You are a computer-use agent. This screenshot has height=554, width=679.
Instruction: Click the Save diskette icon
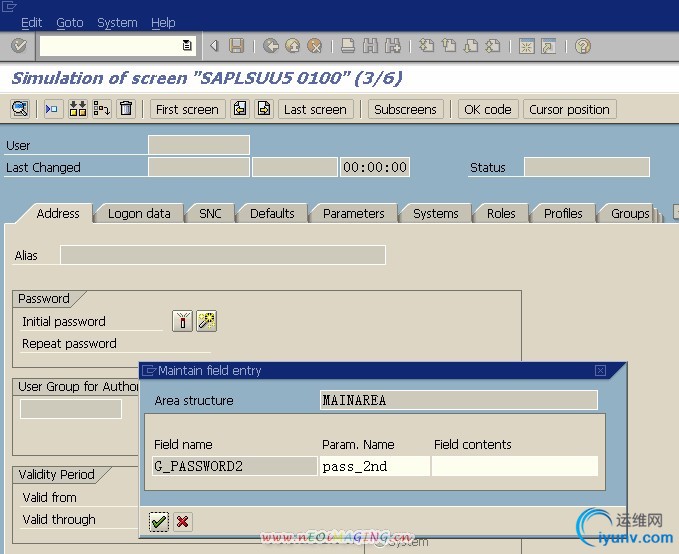tap(236, 45)
